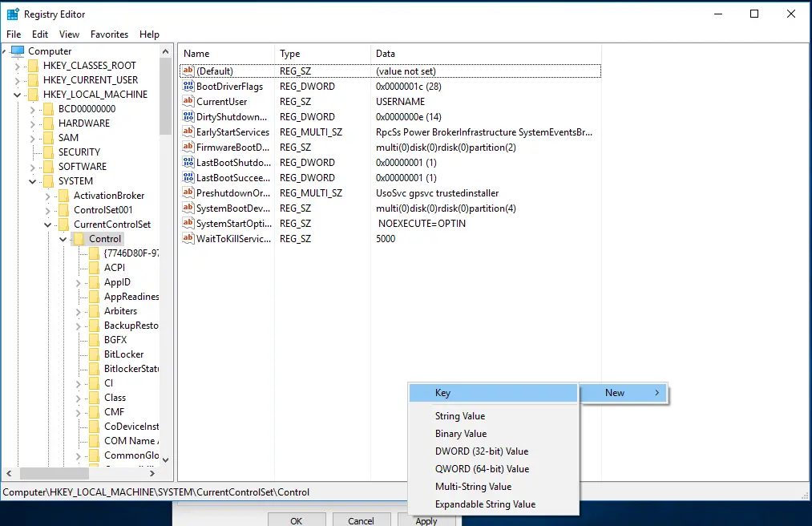Select the SAM key in tree
The image size is (812, 526).
[x=68, y=138]
